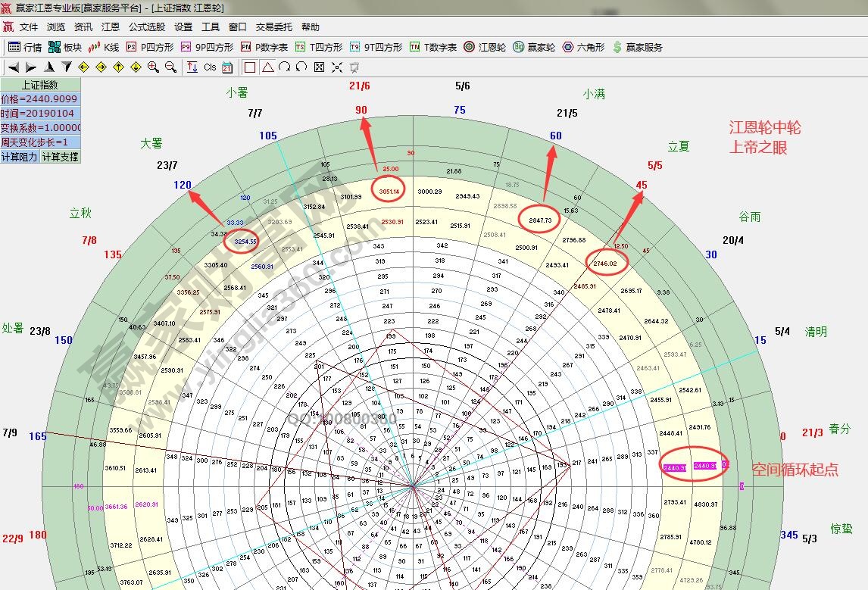Viewport: 868px width, 590px height.
Task: Open the 六角形 hexagon tool
Action: point(583,47)
